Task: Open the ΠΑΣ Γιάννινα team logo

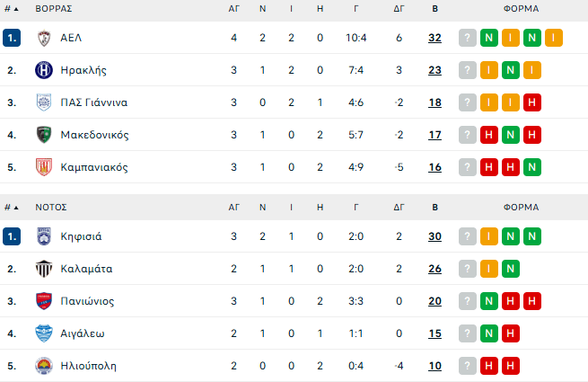Action: [44, 102]
